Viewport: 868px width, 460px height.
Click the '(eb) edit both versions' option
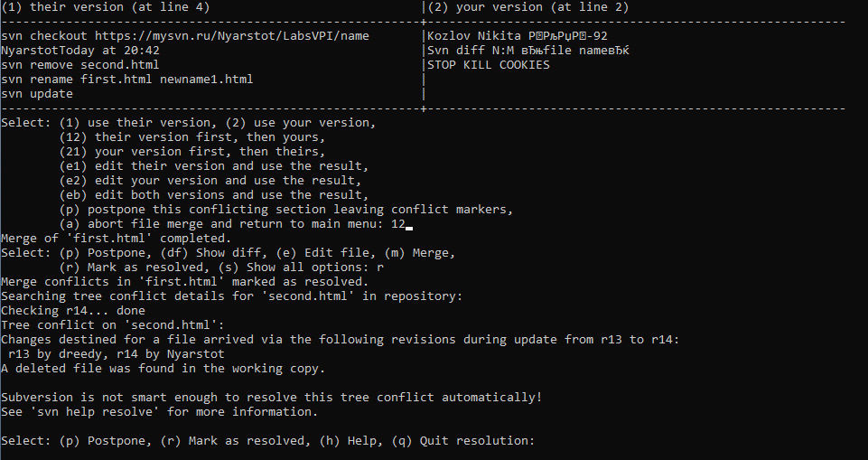[214, 195]
